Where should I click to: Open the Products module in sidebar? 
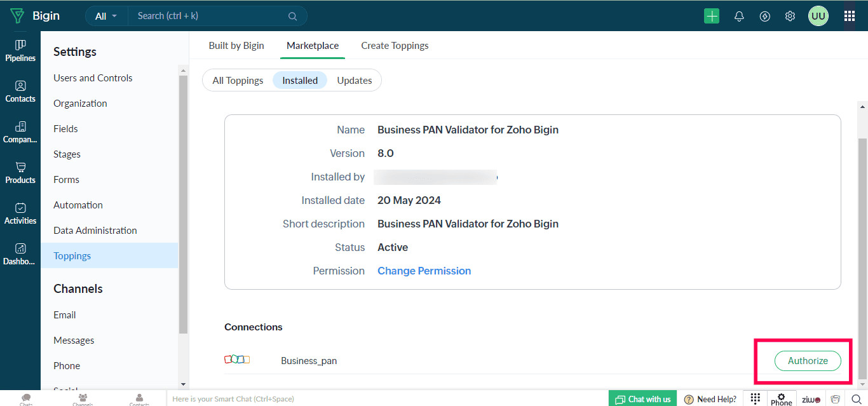pos(20,173)
